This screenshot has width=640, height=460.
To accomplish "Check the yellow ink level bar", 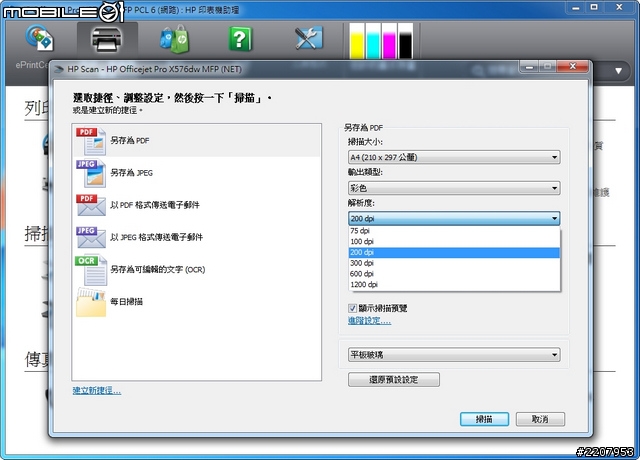I will point(357,41).
